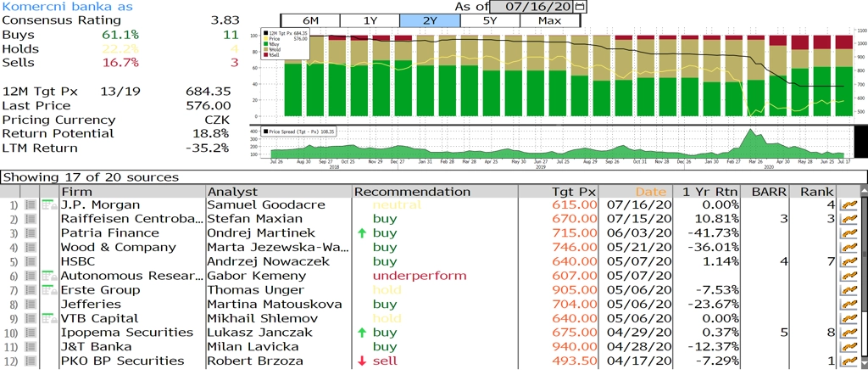Click the LTM Return value -35.2%
This screenshot has width=868, height=375.
tap(209, 148)
